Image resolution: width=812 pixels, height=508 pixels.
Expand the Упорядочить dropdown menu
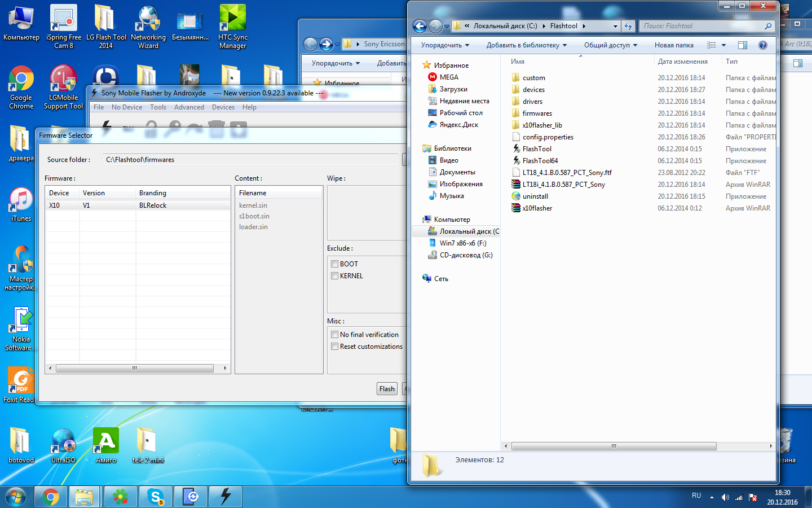click(x=447, y=45)
